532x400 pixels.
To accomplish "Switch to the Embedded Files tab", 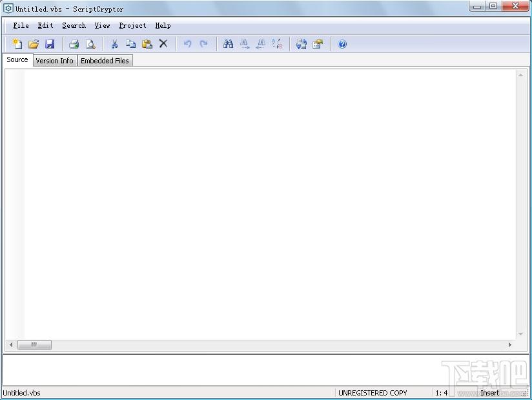I will (105, 61).
